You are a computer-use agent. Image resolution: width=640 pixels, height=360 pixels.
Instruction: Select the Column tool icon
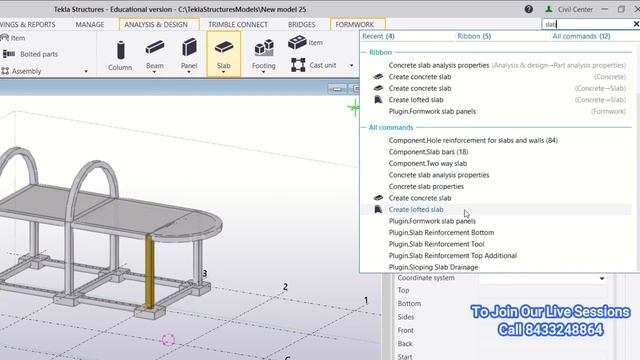point(120,50)
